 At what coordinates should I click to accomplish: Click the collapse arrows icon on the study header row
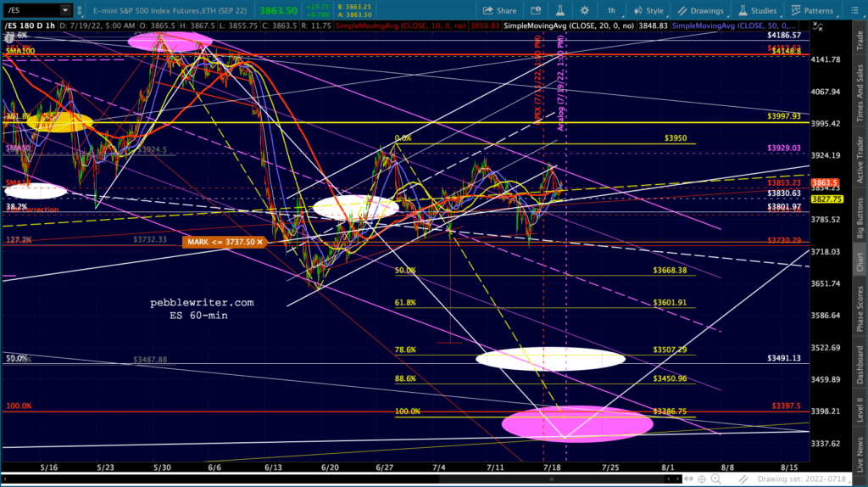tap(818, 26)
